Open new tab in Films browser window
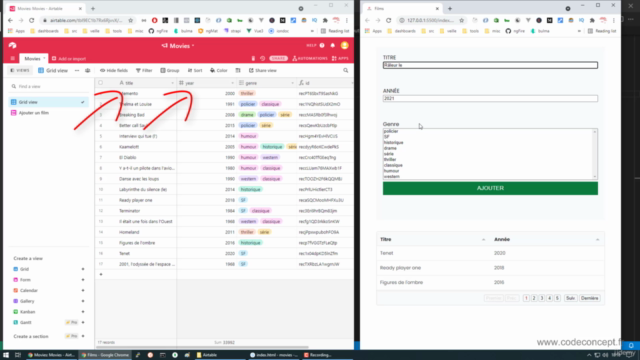Image resolution: width=640 pixels, height=360 pixels. (450, 9)
